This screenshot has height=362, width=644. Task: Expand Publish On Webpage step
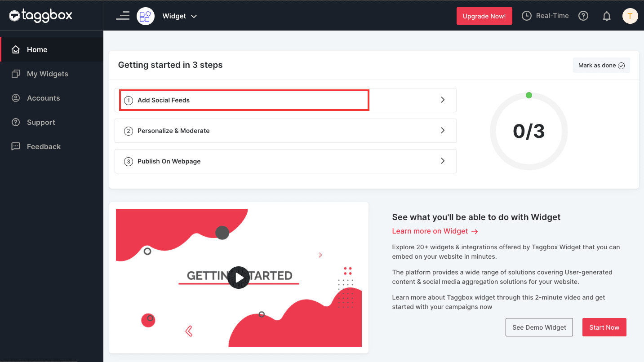click(285, 161)
